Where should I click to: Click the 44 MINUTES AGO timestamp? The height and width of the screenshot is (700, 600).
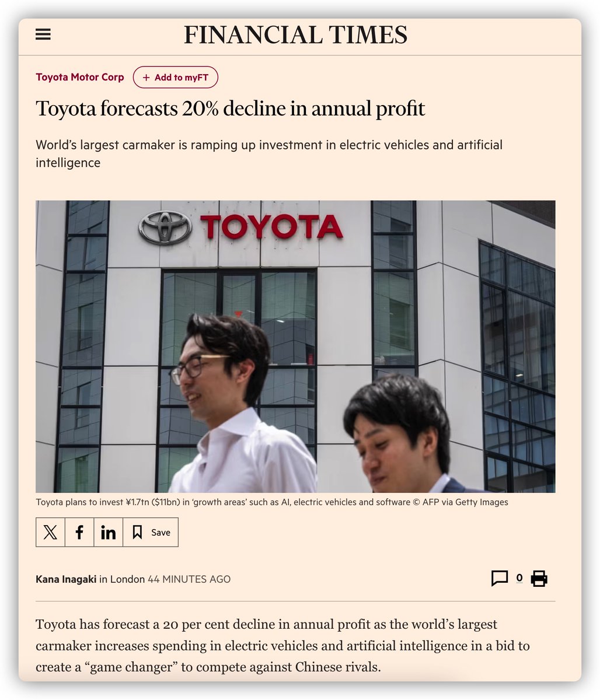[189, 579]
